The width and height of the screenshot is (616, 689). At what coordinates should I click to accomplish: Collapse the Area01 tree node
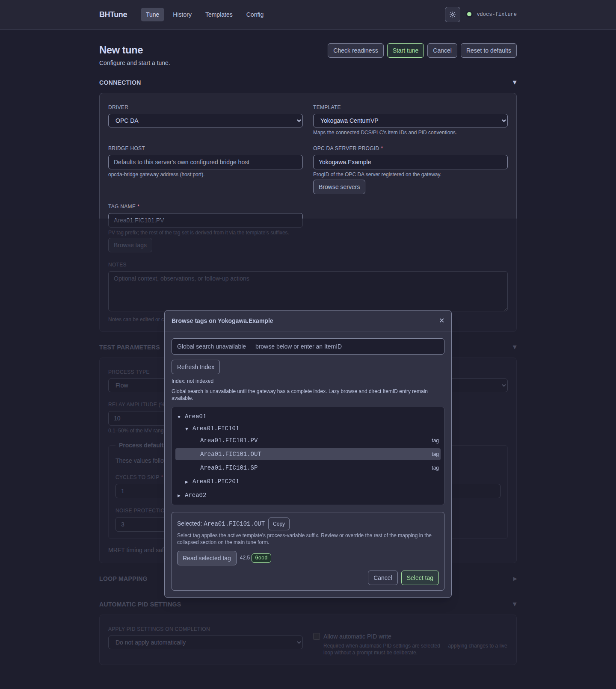point(179,417)
